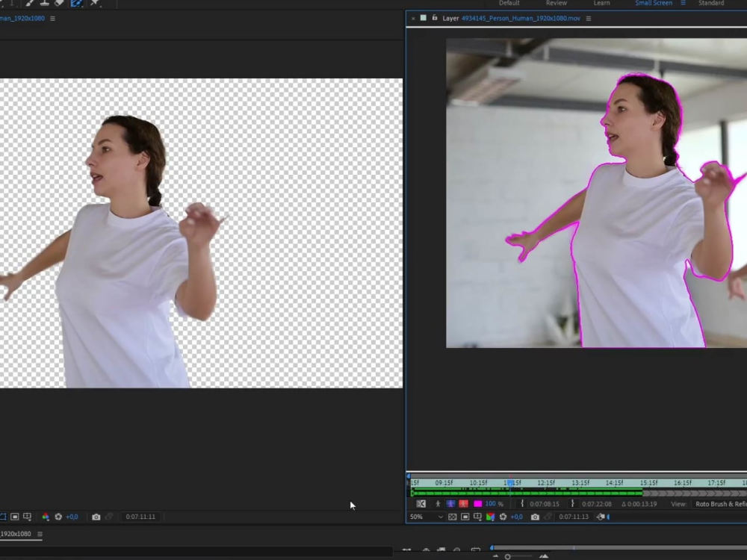Reset exposure in Layer panel
The width and height of the screenshot is (747, 560).
[x=503, y=517]
